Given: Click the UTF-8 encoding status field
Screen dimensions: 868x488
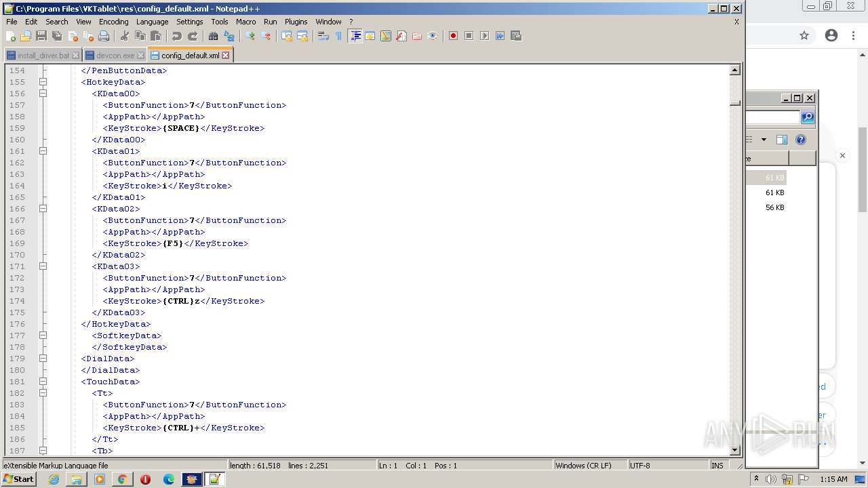Looking at the screenshot, I should pyautogui.click(x=667, y=466).
